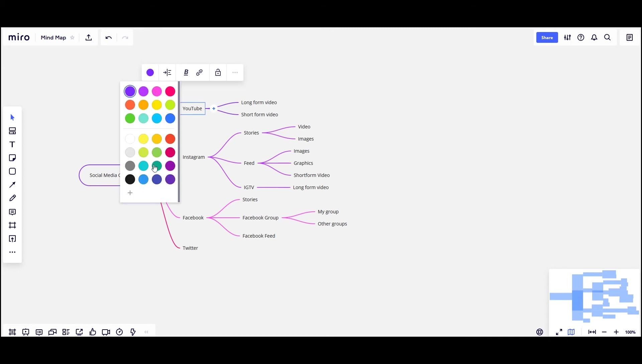642x364 pixels.
Task: Select the Facebook Group node
Action: (260, 218)
